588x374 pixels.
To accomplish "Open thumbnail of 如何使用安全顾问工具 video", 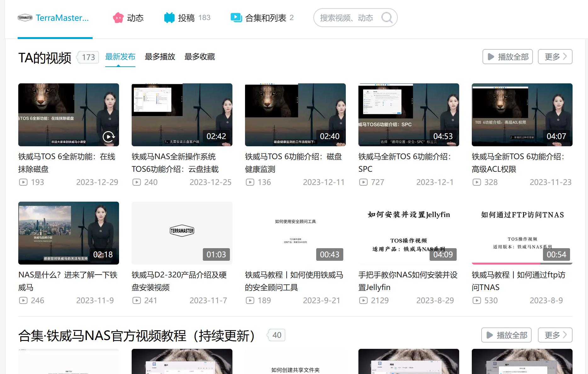I will (x=295, y=233).
